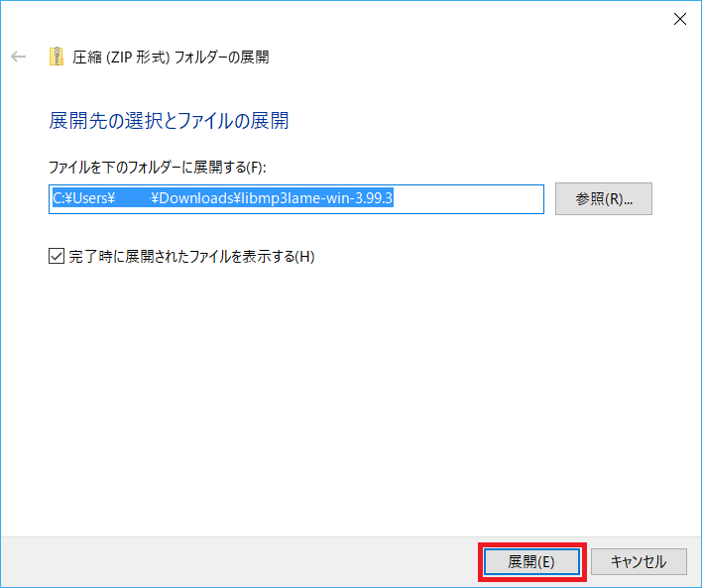702x588 pixels.
Task: Click the back arrow icon
Action: tap(19, 57)
